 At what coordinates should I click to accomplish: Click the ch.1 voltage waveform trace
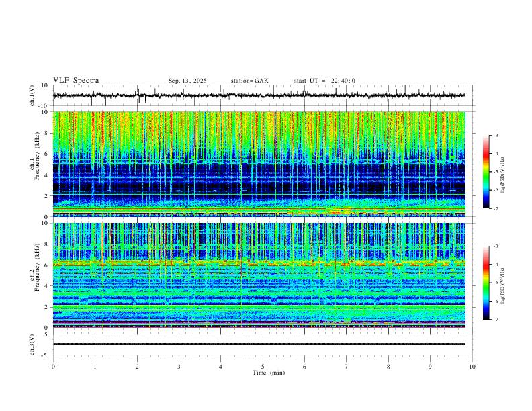coord(259,95)
